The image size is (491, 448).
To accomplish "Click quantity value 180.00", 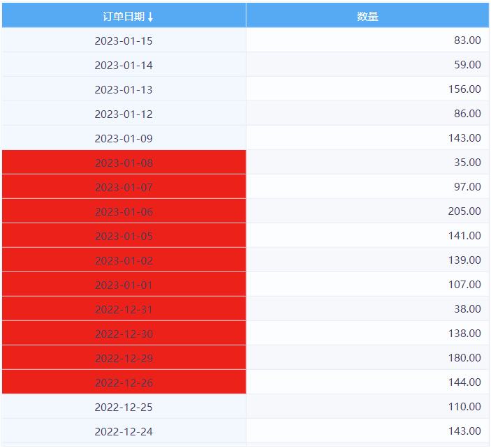I will click(464, 357).
